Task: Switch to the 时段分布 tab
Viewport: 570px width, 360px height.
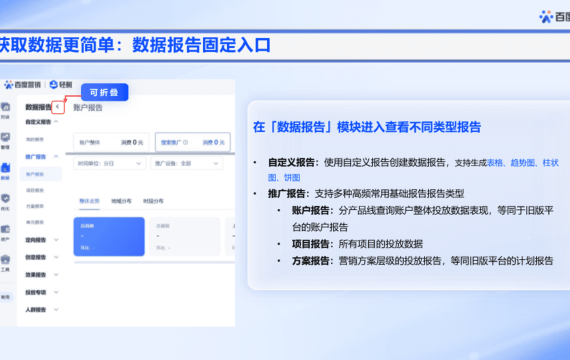Action: click(153, 201)
